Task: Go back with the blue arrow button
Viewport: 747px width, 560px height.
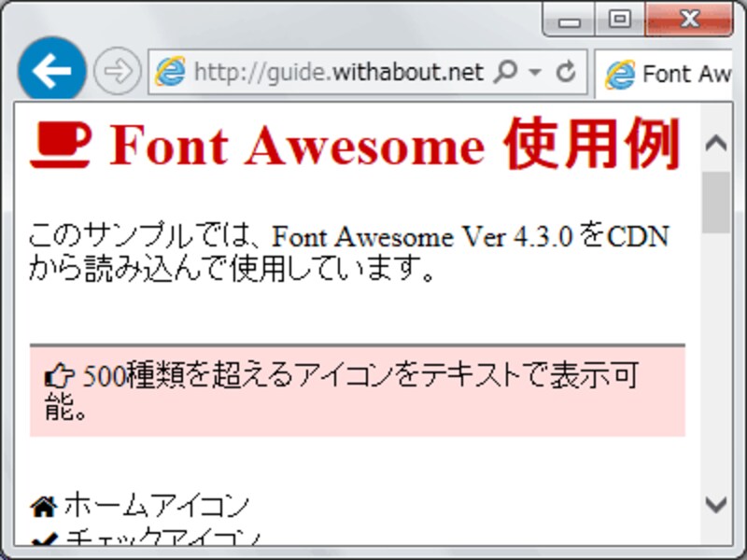Action: 52,70
